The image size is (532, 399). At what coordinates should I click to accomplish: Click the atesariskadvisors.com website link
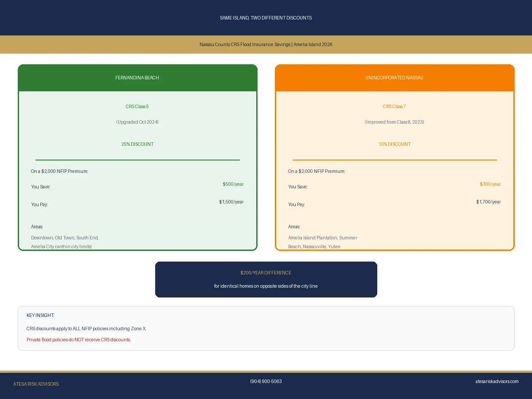(497, 381)
